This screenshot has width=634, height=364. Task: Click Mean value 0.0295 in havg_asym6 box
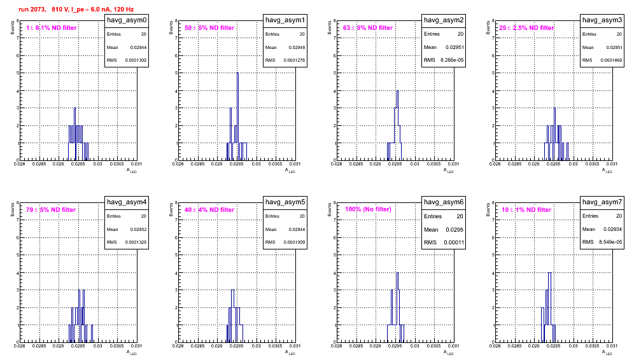click(454, 230)
